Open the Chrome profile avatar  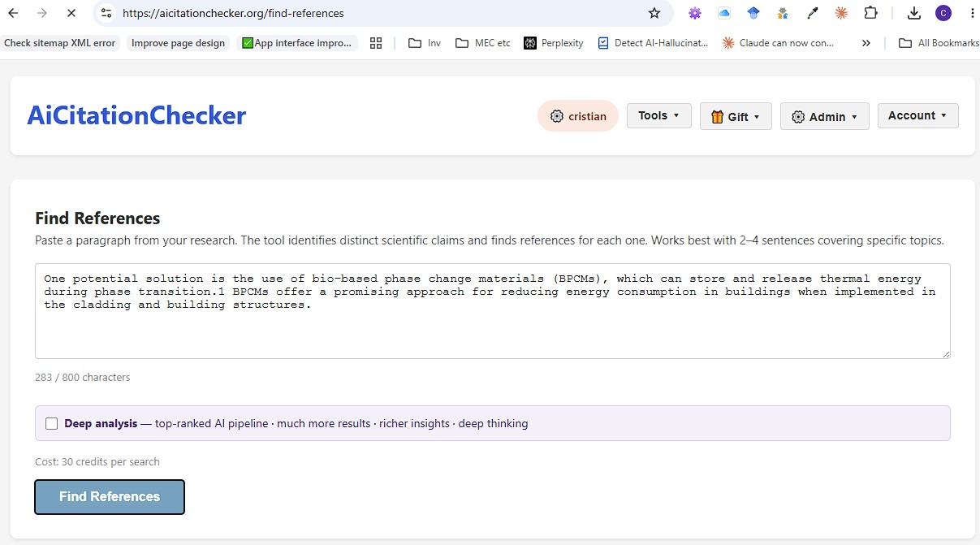click(x=943, y=13)
